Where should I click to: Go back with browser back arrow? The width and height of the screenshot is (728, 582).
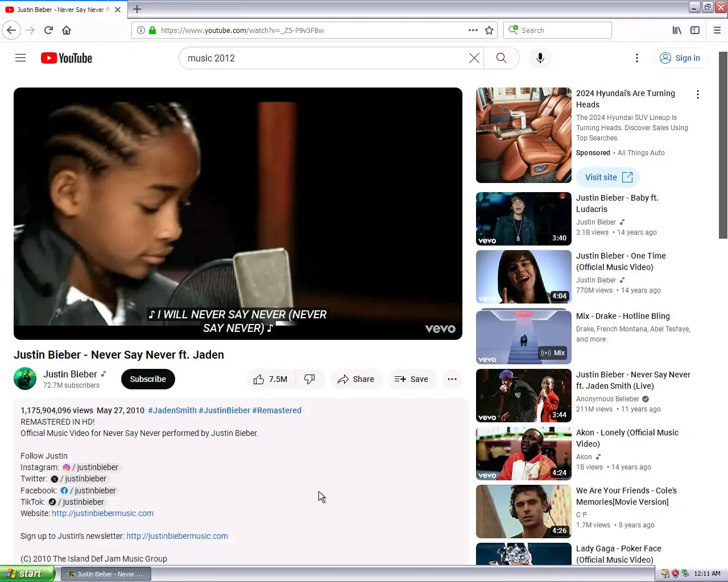click(x=11, y=30)
